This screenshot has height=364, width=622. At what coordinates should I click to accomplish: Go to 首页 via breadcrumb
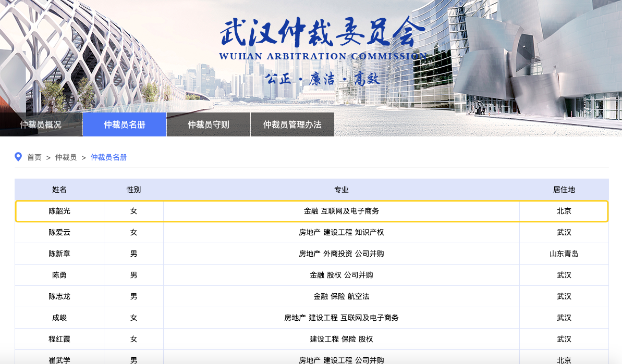pyautogui.click(x=34, y=157)
